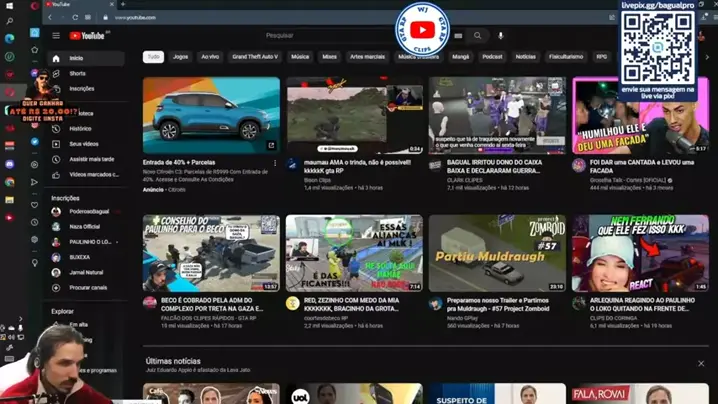Screen dimensions: 718x404
Task: Select the Música filter chip
Action: (x=300, y=57)
